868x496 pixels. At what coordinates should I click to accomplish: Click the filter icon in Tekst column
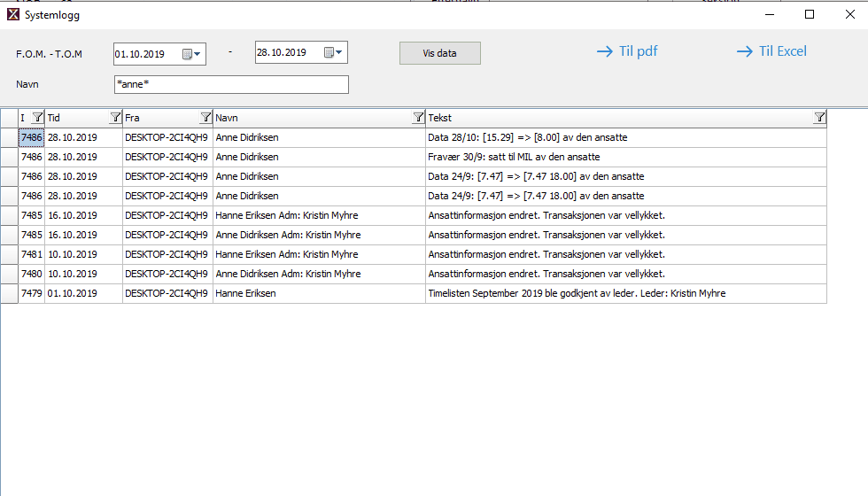tap(819, 118)
